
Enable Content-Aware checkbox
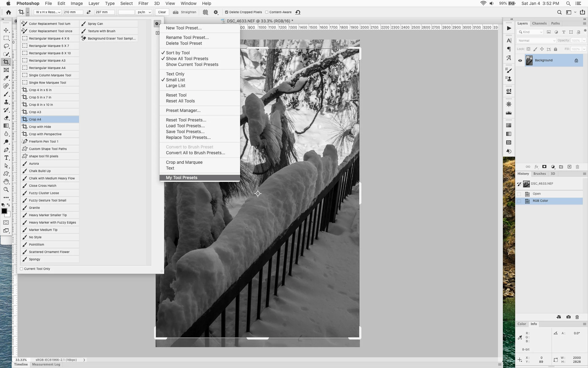[267, 12]
